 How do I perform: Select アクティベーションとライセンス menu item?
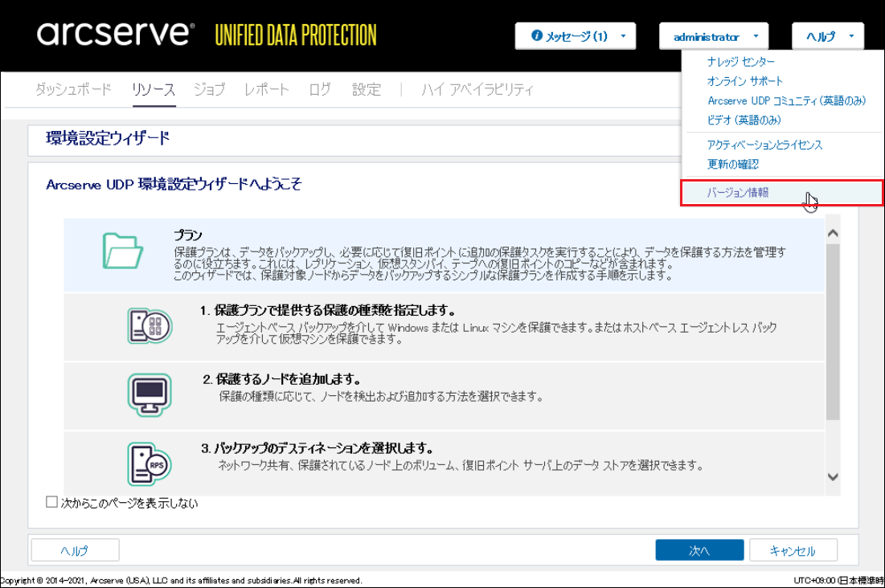[764, 145]
